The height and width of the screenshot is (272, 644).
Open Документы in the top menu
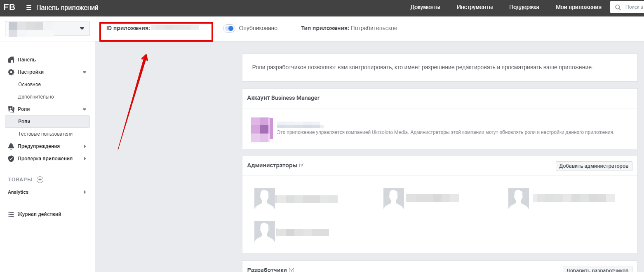(425, 7)
